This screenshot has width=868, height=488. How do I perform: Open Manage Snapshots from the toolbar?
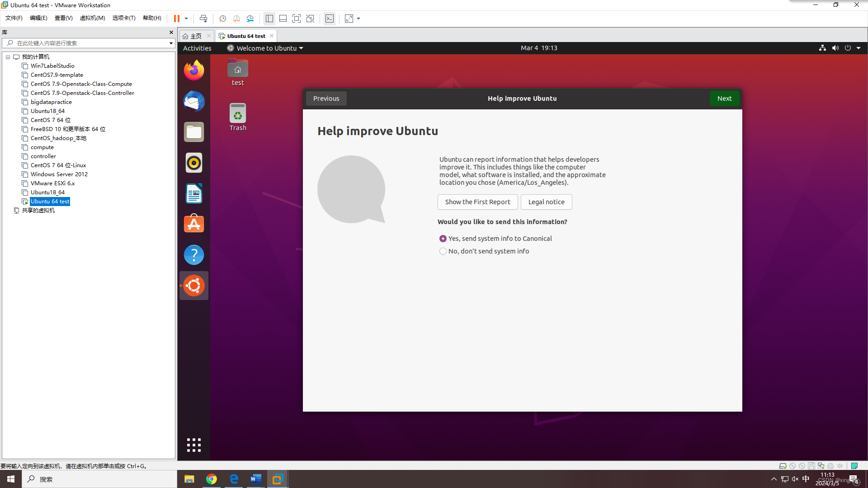(250, 19)
